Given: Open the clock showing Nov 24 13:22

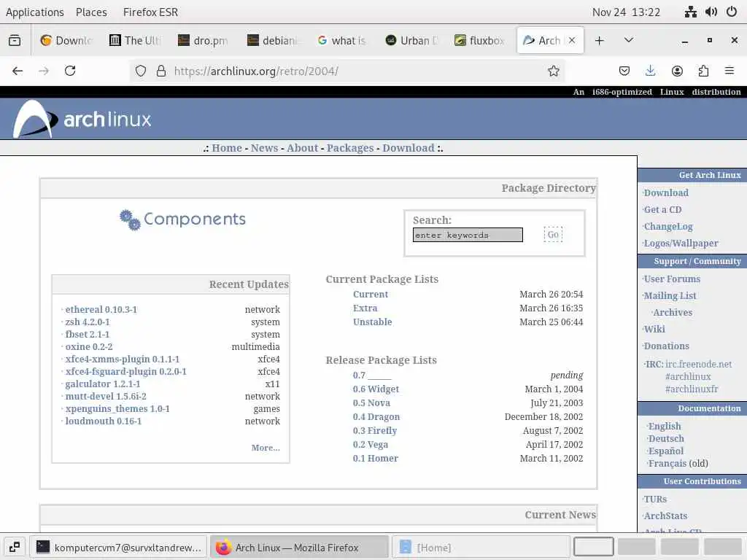Looking at the screenshot, I should pyautogui.click(x=626, y=12).
